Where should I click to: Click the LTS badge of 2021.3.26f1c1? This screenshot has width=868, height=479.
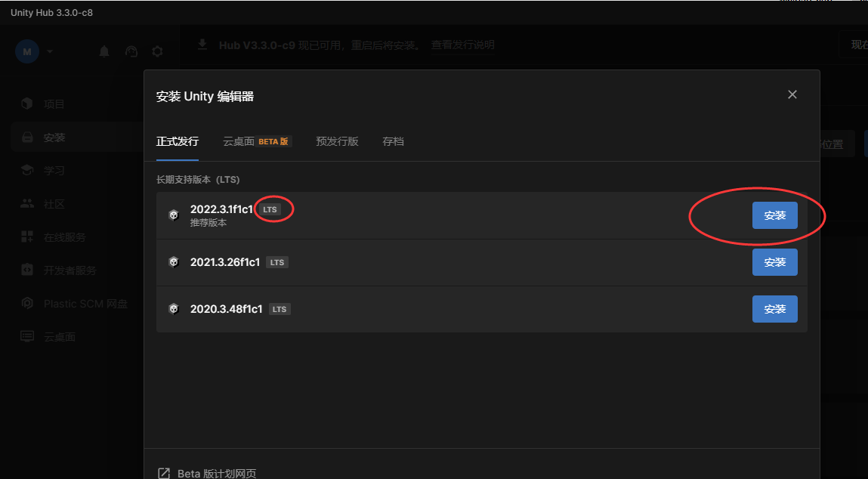[x=276, y=262]
